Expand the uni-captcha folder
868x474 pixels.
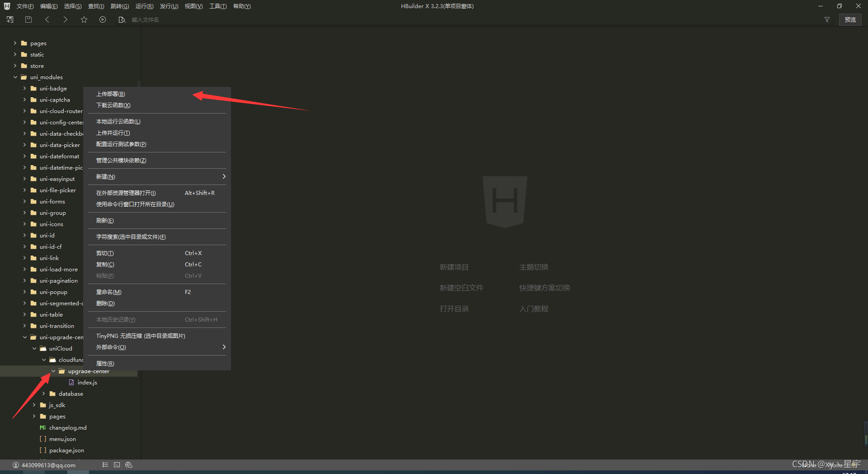24,100
